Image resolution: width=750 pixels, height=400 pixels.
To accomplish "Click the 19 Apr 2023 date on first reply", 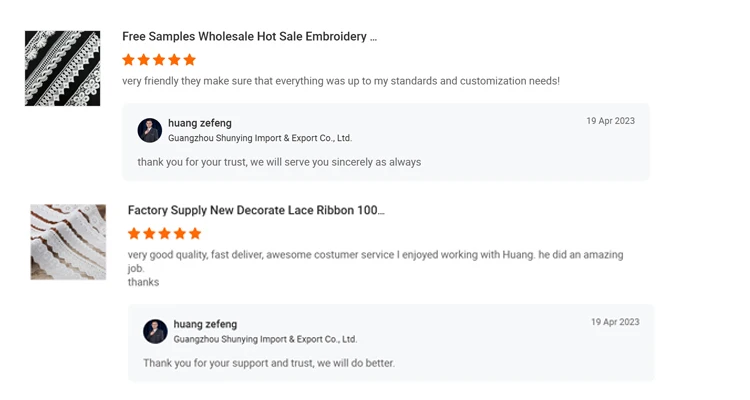I will (x=610, y=121).
